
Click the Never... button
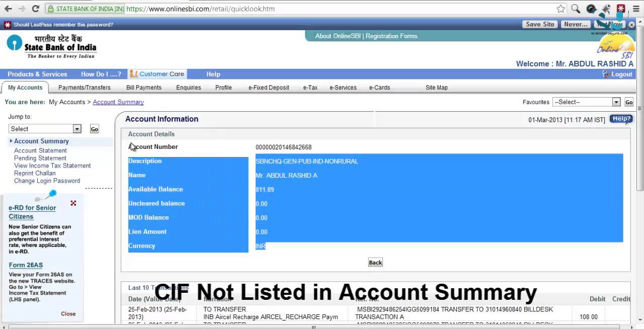pyautogui.click(x=576, y=24)
